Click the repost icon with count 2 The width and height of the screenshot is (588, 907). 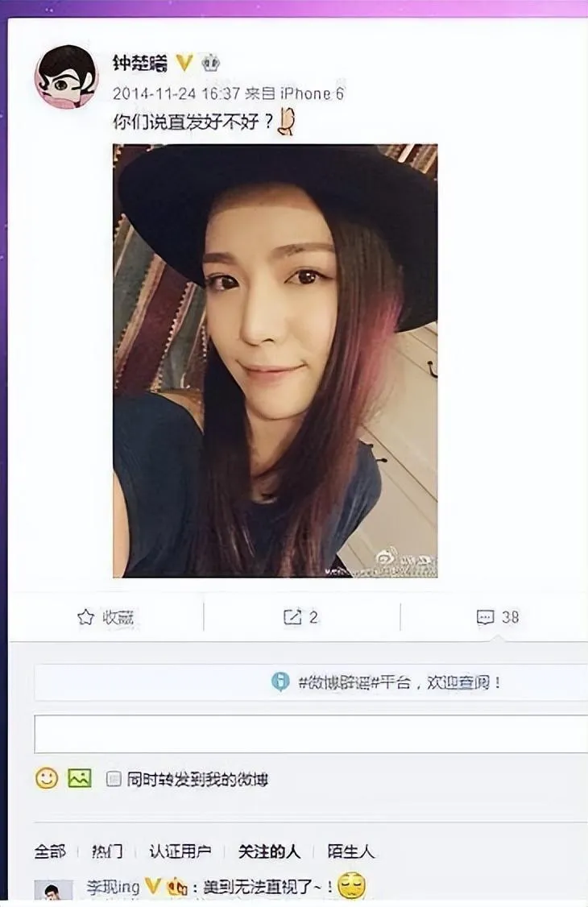click(292, 617)
